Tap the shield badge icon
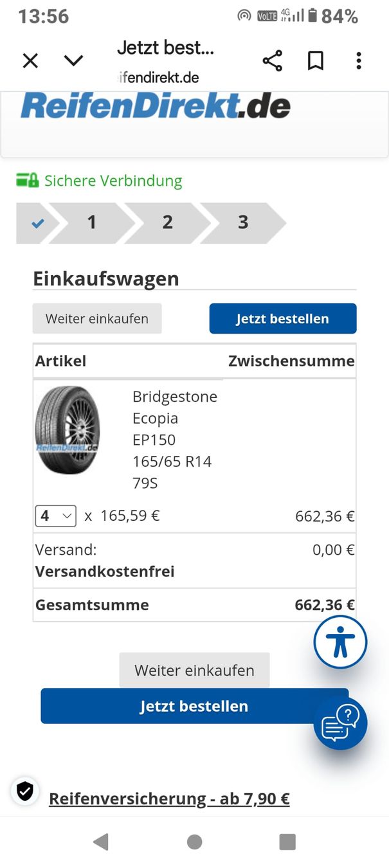389x868 pixels. [25, 791]
